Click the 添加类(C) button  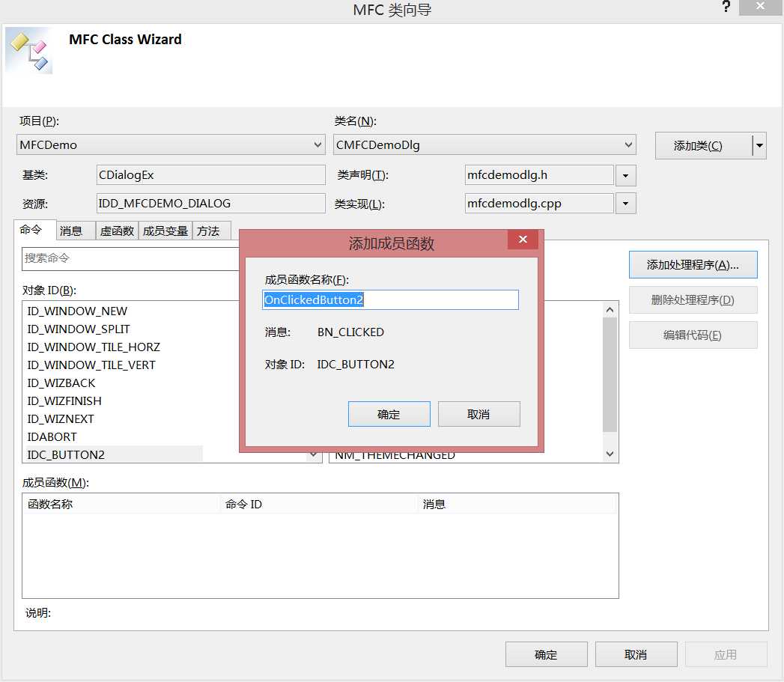[703, 146]
